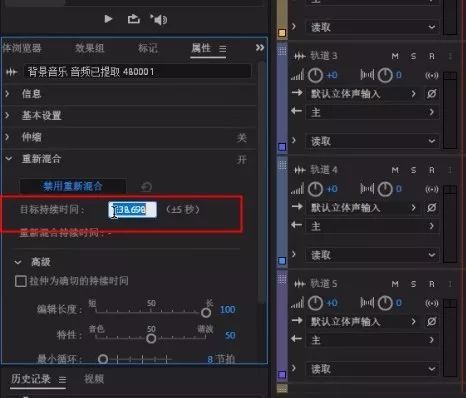Show more panel tabs with the double chevron
466x398 pixels.
point(260,48)
